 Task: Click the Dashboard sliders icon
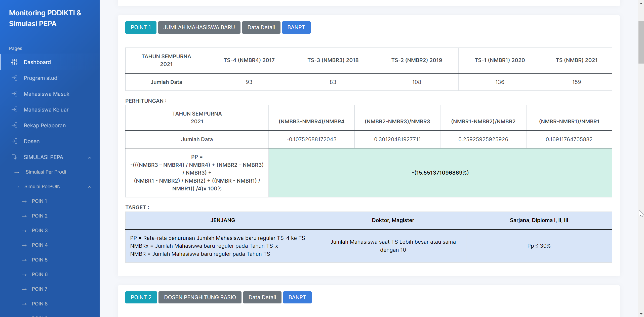click(x=14, y=62)
